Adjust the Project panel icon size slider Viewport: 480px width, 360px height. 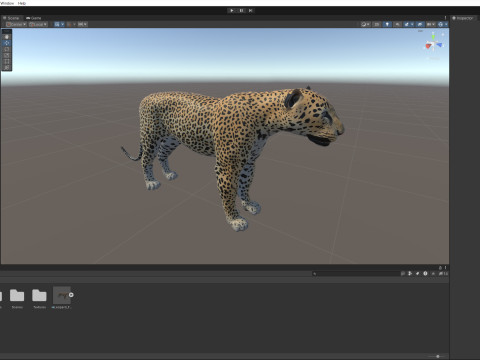(437, 356)
